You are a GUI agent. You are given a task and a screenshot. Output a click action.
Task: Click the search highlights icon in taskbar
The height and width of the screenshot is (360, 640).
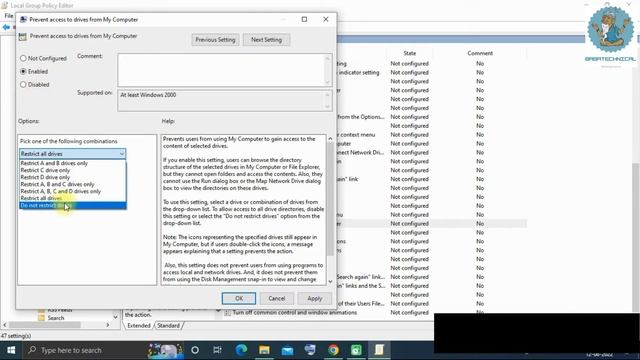(x=165, y=350)
